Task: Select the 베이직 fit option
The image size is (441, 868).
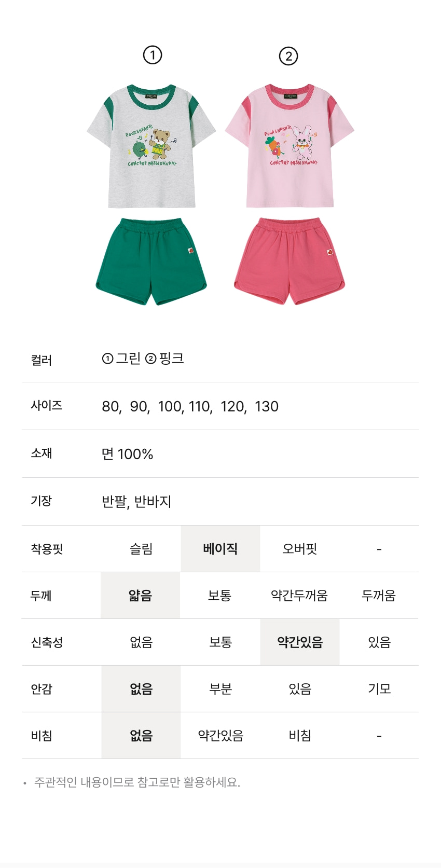Action: pyautogui.click(x=220, y=548)
